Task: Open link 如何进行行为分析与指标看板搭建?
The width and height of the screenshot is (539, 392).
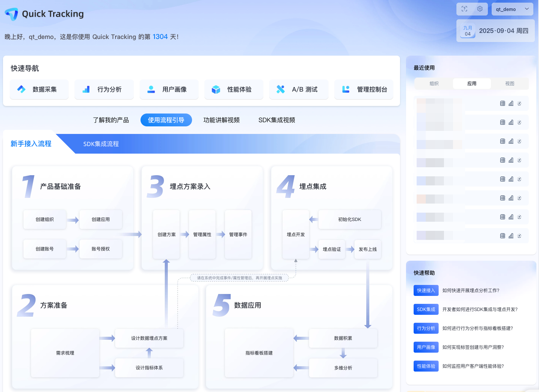Action: coord(478,328)
